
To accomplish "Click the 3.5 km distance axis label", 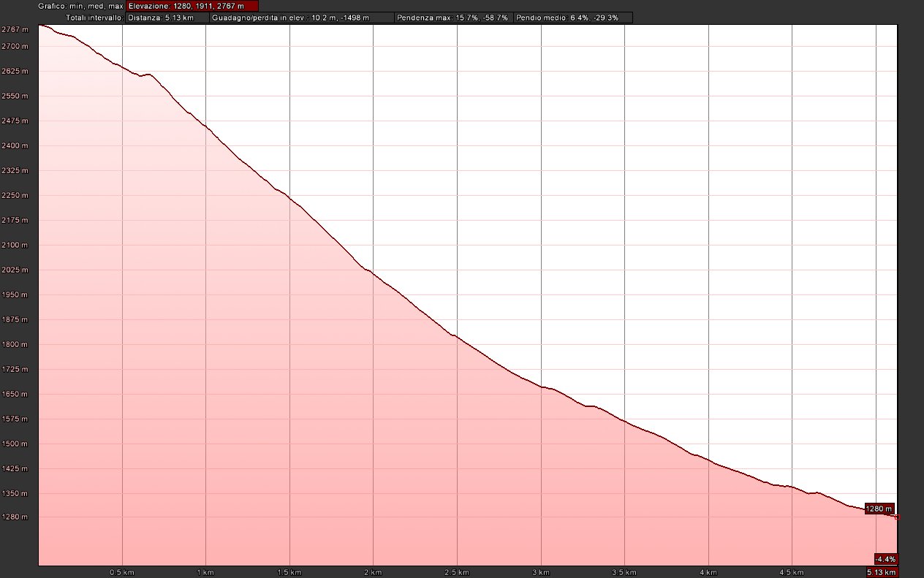I will (624, 571).
